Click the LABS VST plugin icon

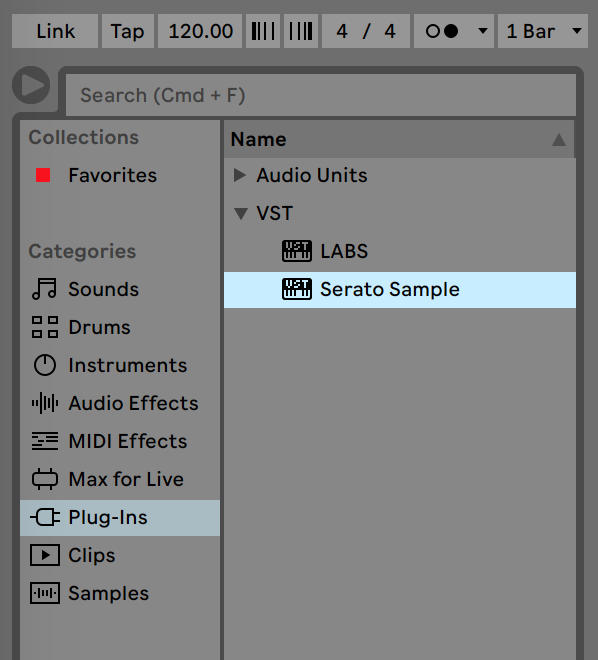tap(297, 251)
